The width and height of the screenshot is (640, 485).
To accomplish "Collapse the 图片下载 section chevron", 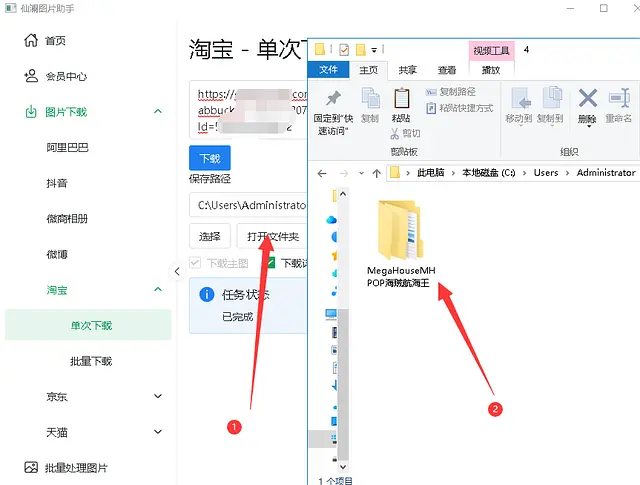I will point(158,111).
